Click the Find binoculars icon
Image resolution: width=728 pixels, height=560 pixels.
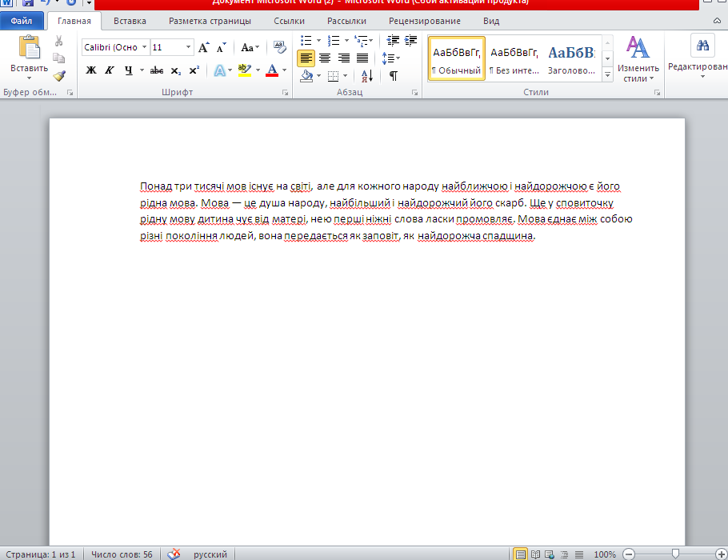[x=703, y=46]
